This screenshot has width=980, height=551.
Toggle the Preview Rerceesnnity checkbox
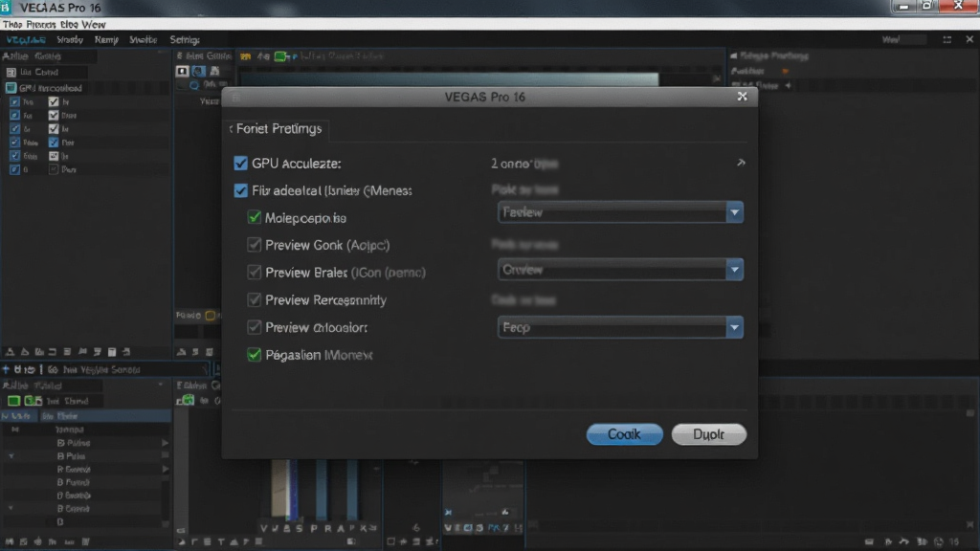tap(254, 299)
